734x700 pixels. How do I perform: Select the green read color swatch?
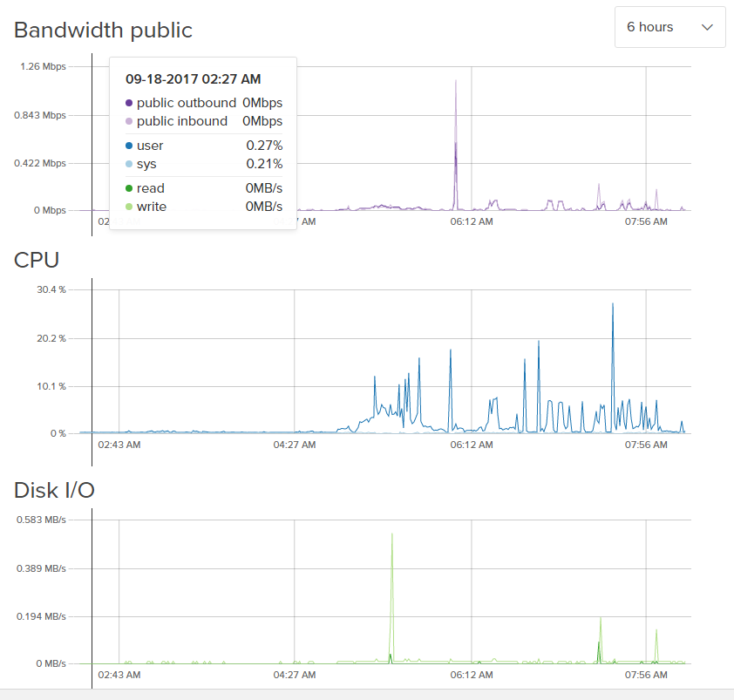coord(131,187)
